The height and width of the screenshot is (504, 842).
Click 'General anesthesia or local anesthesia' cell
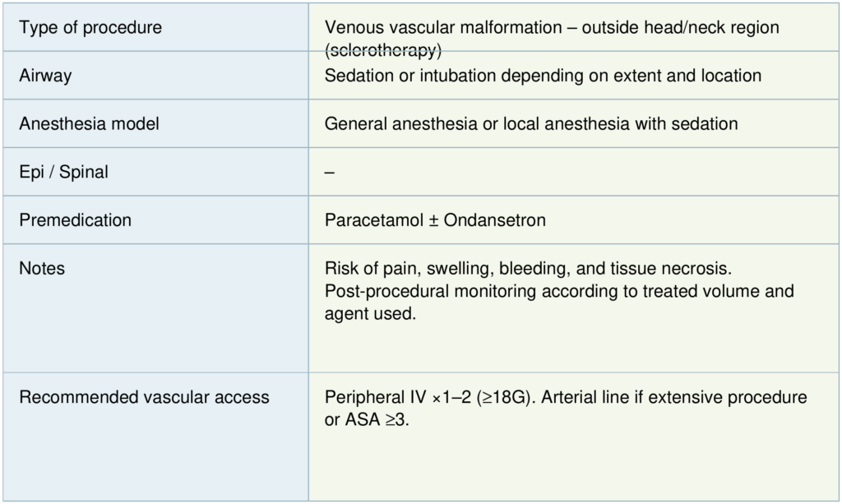530,124
